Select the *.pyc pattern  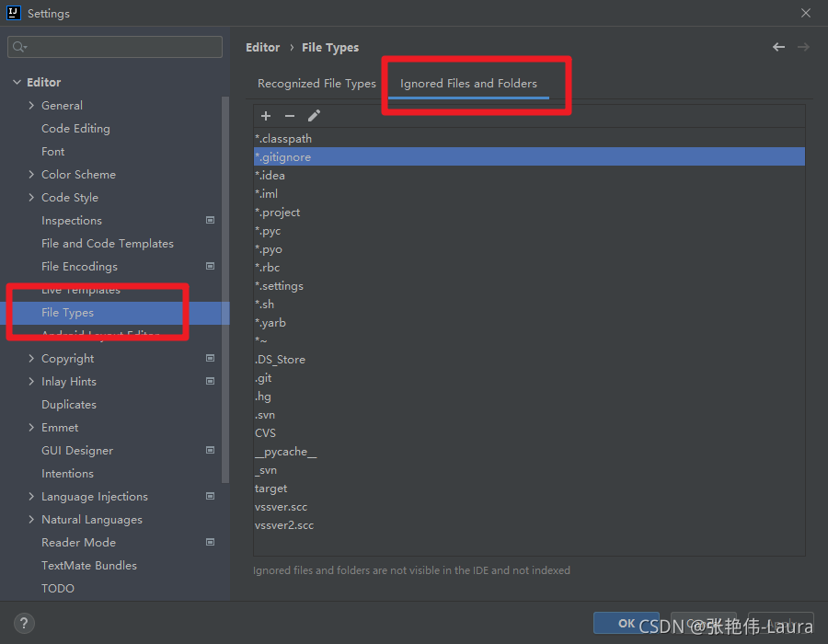pyautogui.click(x=529, y=231)
